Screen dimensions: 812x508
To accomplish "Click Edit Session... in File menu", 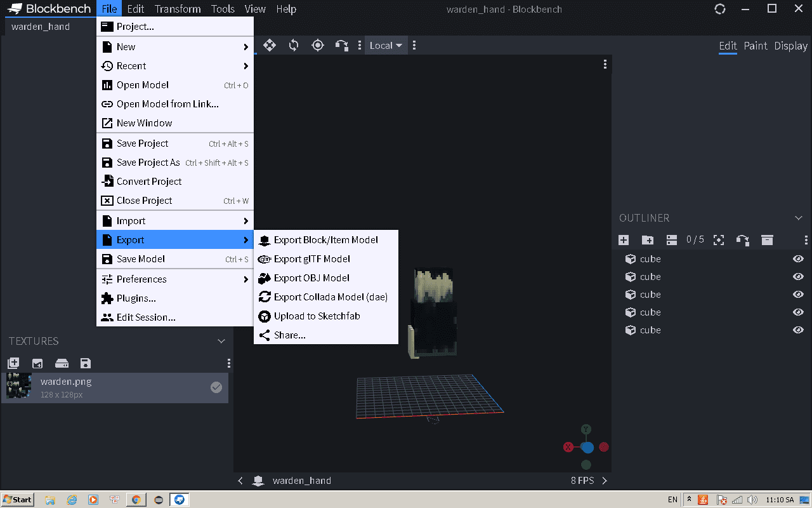I will coord(175,317).
